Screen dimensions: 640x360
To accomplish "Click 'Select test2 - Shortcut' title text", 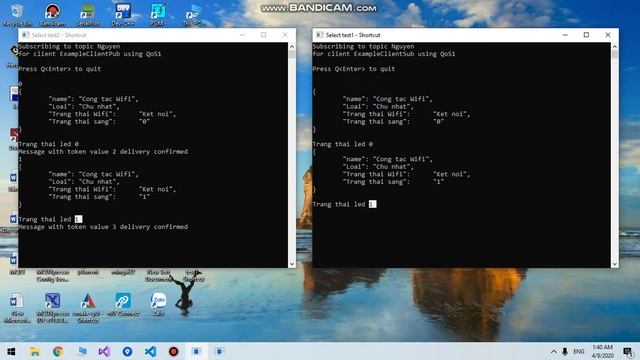I will pos(59,35).
